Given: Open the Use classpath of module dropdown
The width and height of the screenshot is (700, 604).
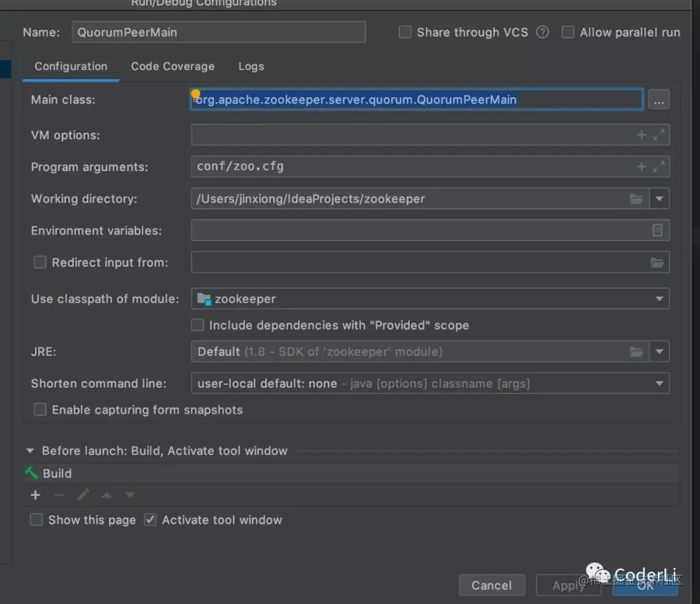Looking at the screenshot, I should pyautogui.click(x=430, y=299).
